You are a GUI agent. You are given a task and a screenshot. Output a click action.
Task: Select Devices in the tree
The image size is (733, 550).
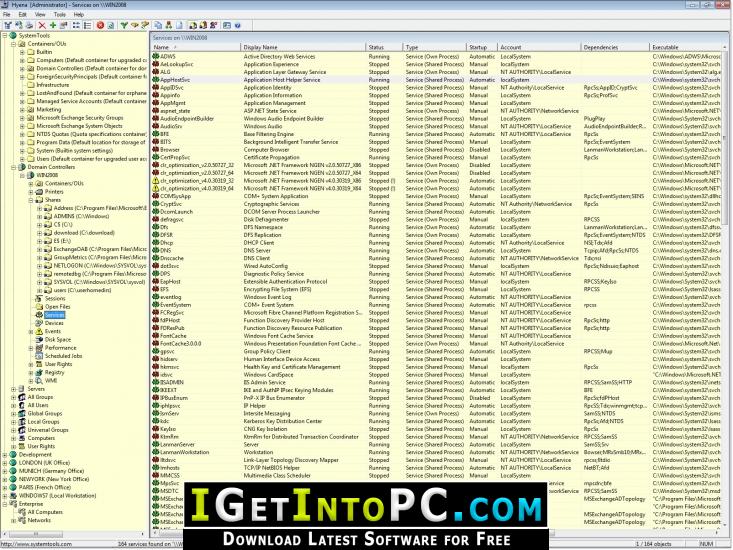tap(54, 323)
